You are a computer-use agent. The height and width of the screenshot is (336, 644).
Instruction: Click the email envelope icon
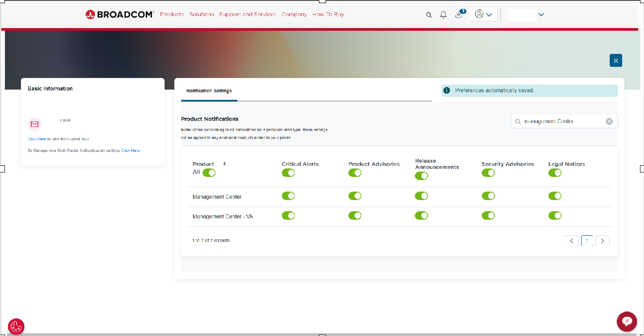click(35, 124)
